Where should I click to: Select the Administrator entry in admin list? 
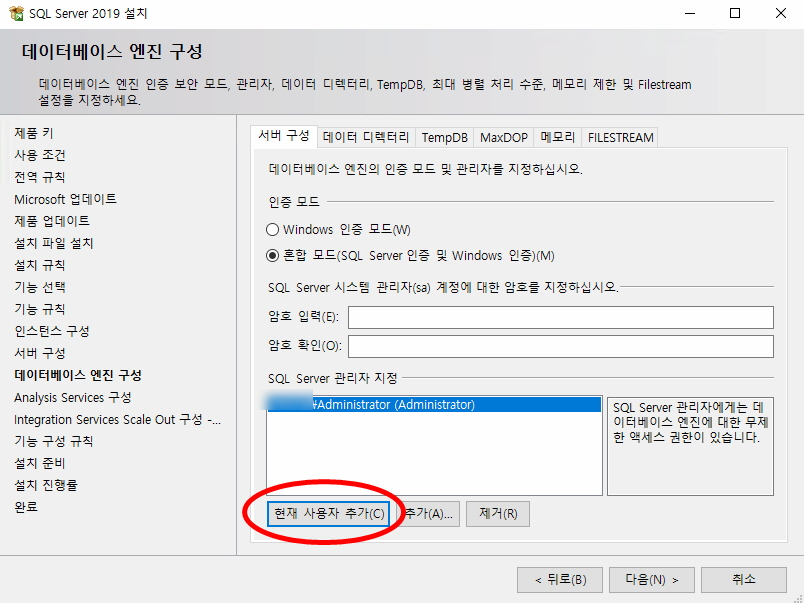pyautogui.click(x=434, y=405)
